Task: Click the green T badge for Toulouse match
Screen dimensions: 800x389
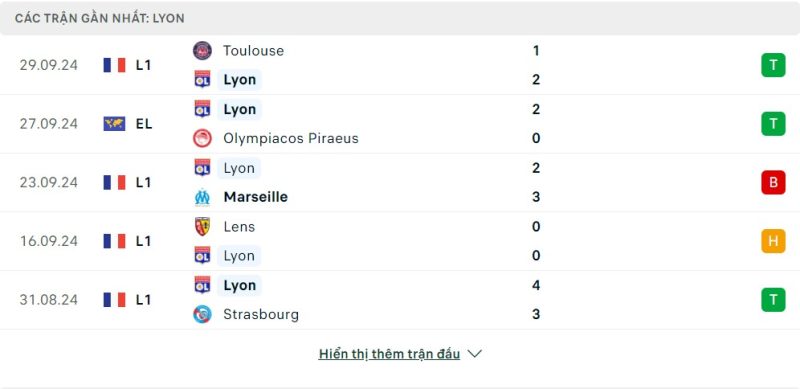Action: pyautogui.click(x=773, y=65)
